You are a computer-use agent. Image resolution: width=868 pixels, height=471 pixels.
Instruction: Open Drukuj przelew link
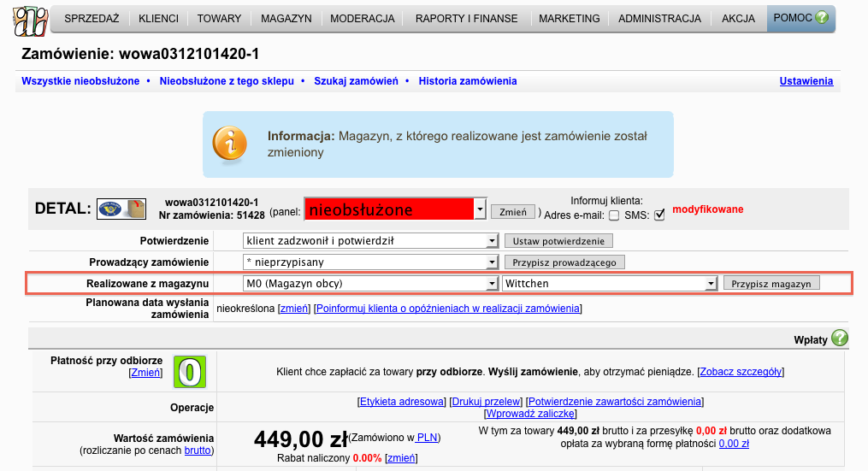(486, 402)
